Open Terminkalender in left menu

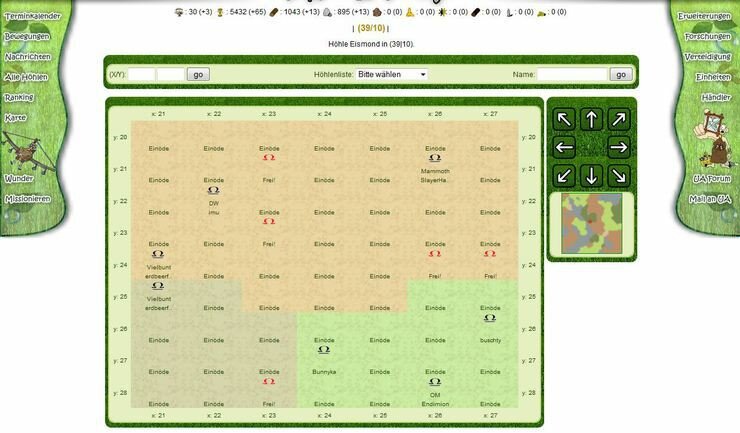33,17
